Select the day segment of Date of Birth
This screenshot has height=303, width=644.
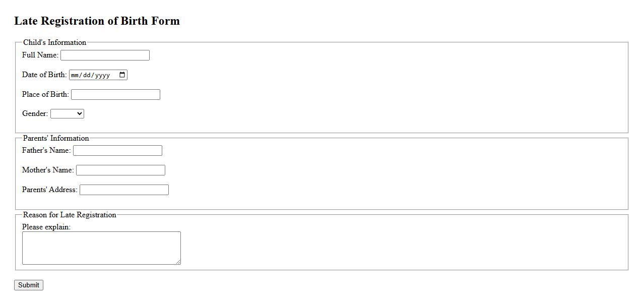pyautogui.click(x=88, y=75)
